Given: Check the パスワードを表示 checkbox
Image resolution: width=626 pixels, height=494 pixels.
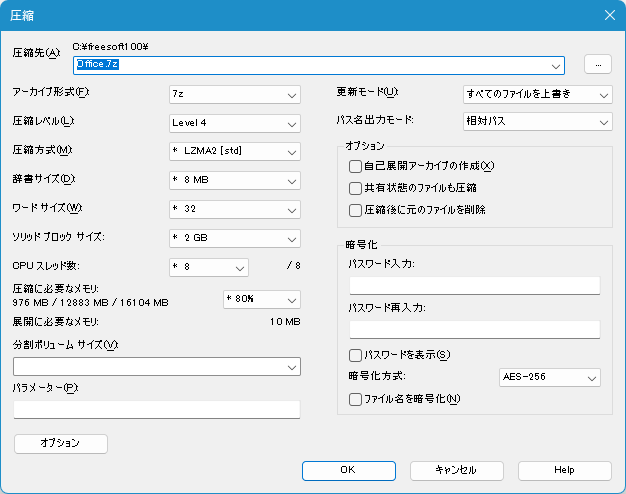Looking at the screenshot, I should (355, 355).
